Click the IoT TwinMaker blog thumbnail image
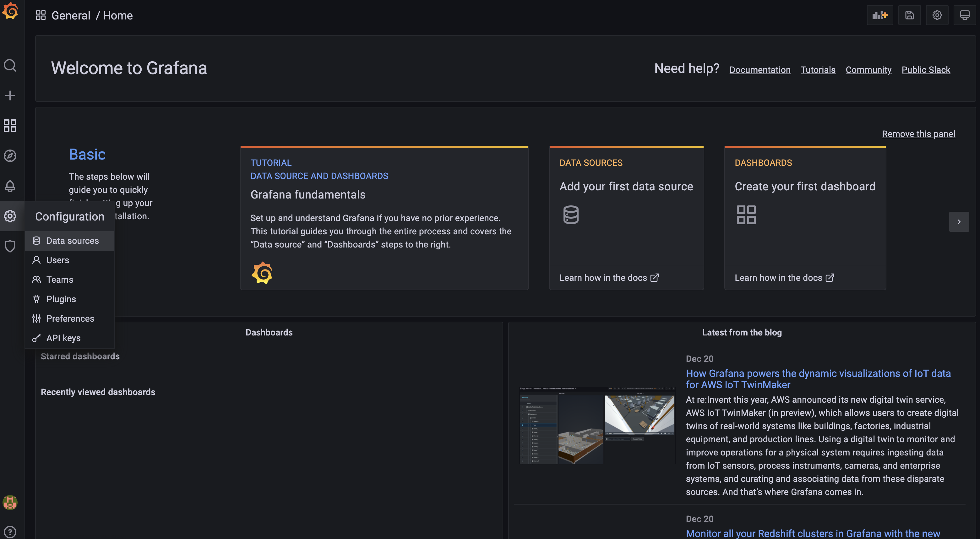Screen dimensions: 980x539 coord(597,425)
